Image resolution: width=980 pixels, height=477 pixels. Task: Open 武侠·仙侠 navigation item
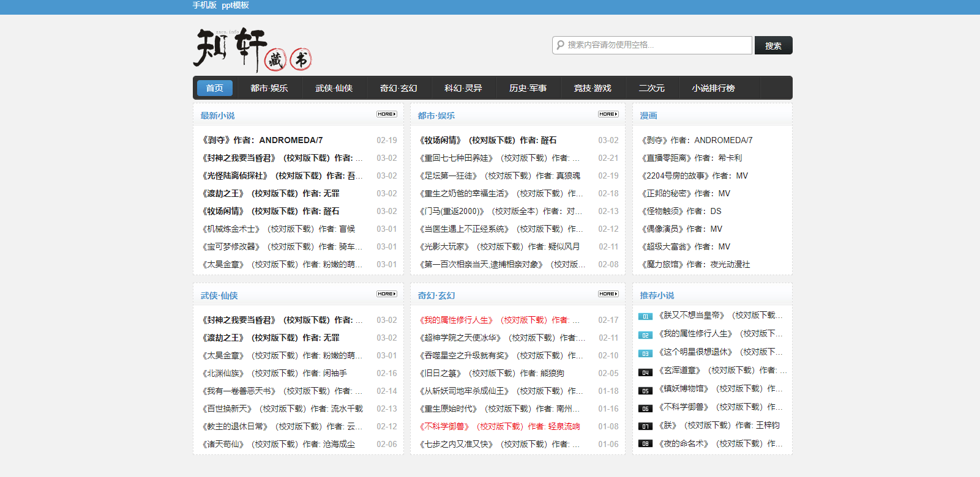tap(334, 88)
